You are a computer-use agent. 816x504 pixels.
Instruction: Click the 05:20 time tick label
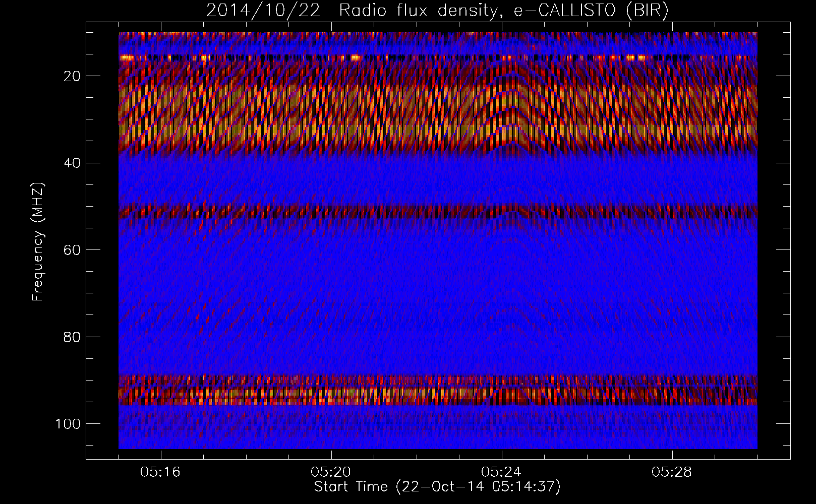coord(331,472)
